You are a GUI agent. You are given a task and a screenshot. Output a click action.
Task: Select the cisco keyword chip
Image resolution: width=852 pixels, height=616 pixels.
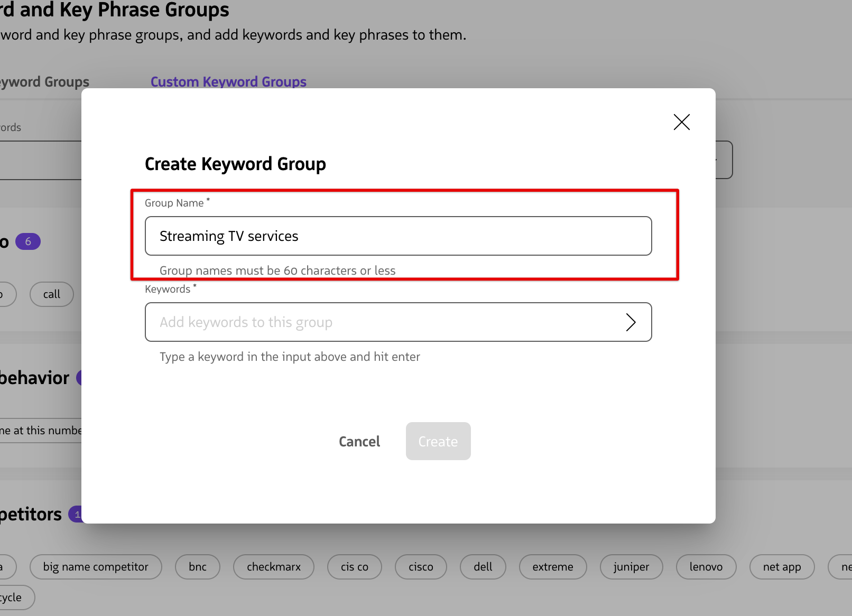421,566
